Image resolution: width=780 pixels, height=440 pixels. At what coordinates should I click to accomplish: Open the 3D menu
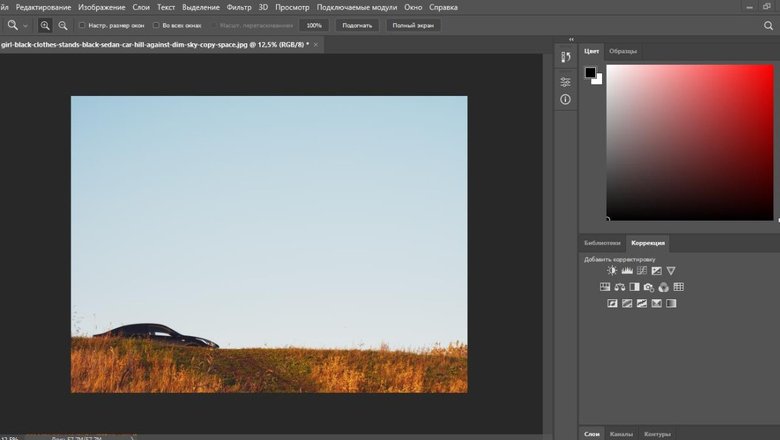[263, 7]
